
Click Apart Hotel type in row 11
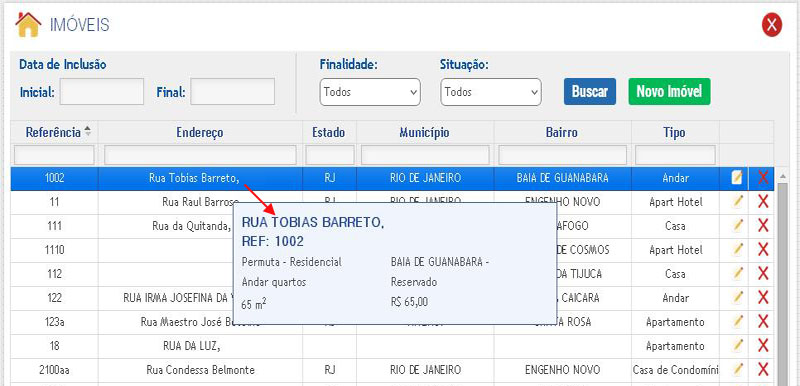[676, 202]
